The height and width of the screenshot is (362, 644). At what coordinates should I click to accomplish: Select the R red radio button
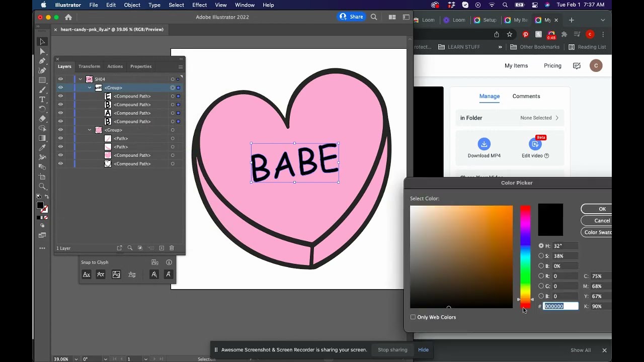tap(541, 276)
